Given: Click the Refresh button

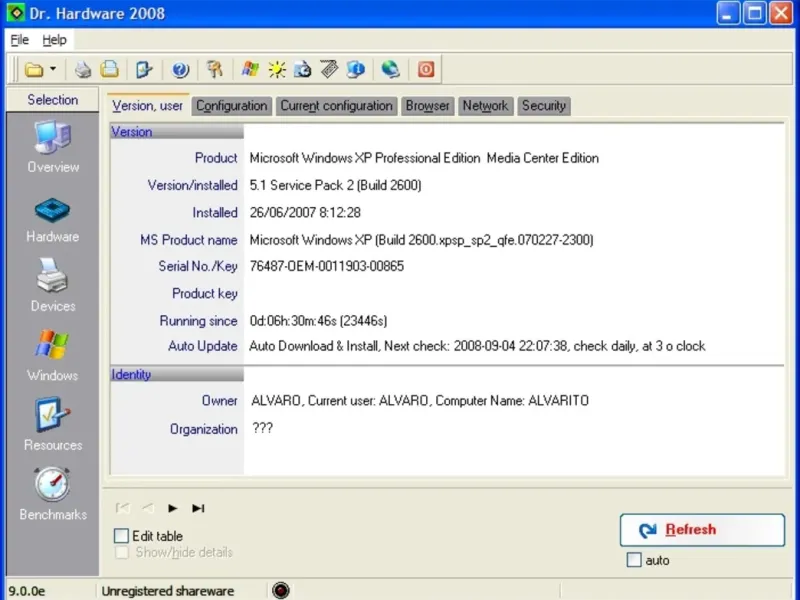Looking at the screenshot, I should point(702,530).
